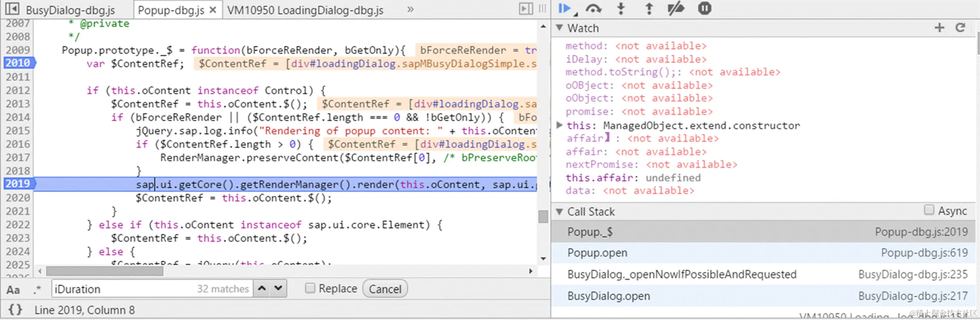Screen dimensions: 980x320
Task: Enable Async call stack checkbox
Action: [x=929, y=210]
